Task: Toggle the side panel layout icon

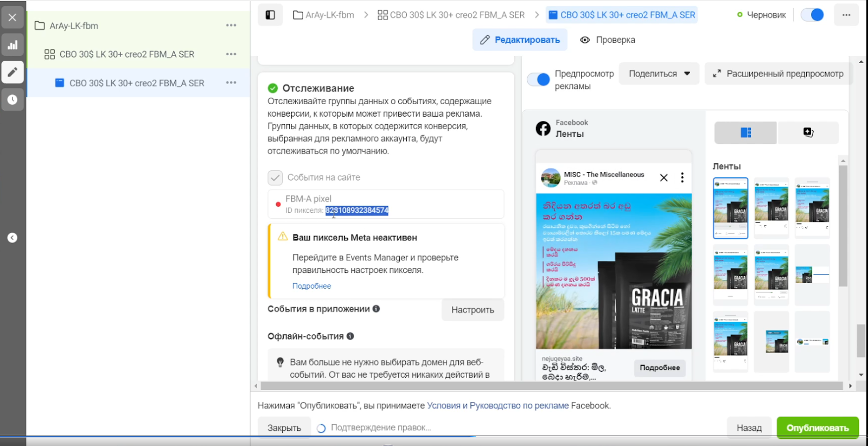Action: [x=270, y=15]
